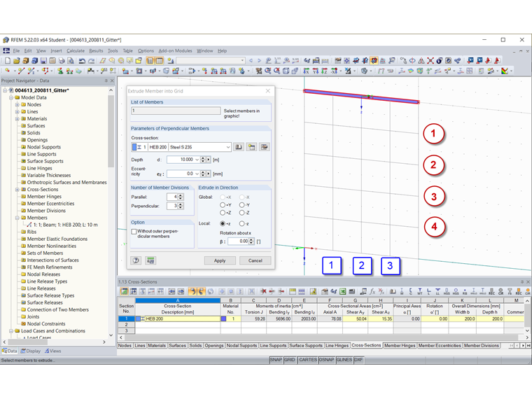Click the Rotation about x beta field
The height and width of the screenshot is (399, 532).
click(x=239, y=241)
